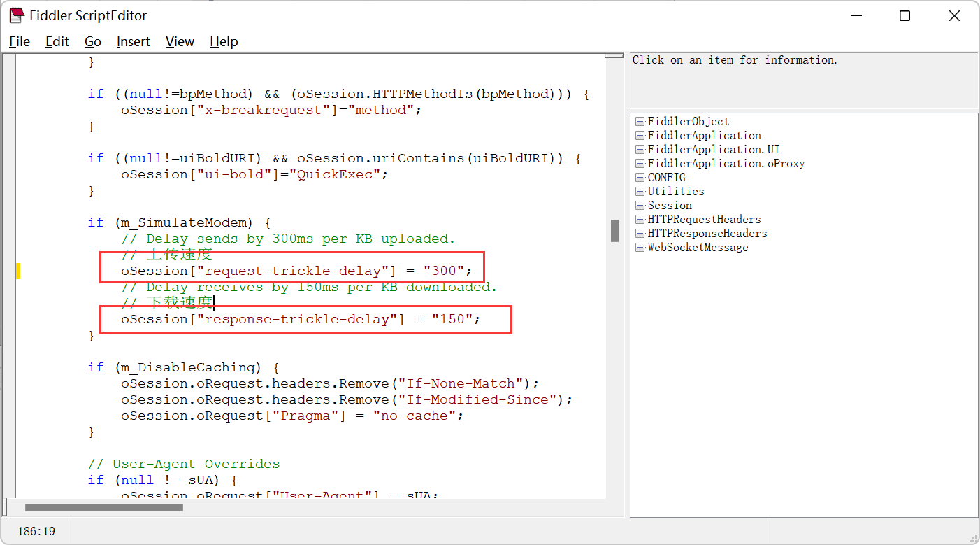Click the vertical scrollbar thumb of the editor

tap(615, 231)
